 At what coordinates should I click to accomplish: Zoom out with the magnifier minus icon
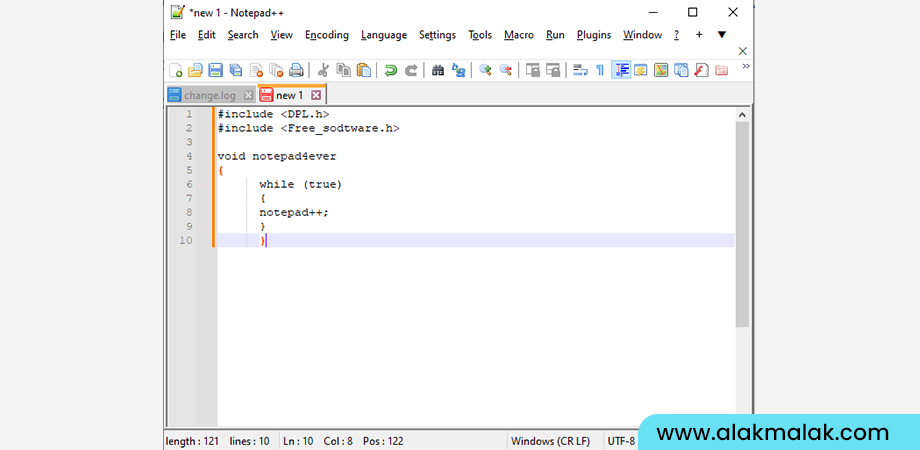tap(505, 70)
